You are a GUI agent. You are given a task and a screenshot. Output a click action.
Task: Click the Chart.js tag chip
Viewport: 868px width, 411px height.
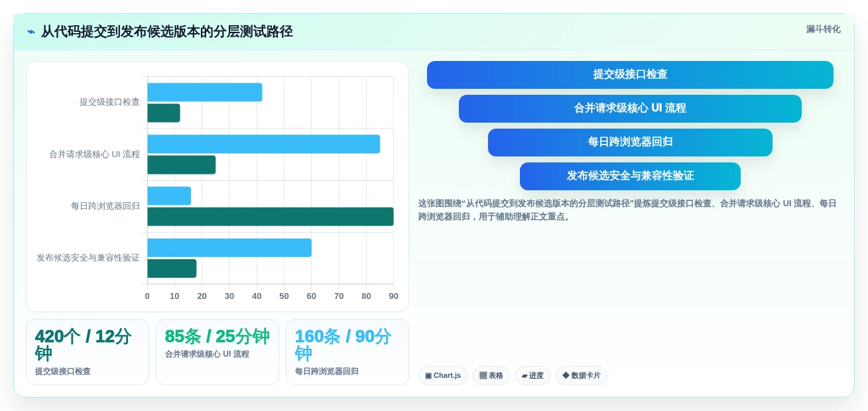click(443, 375)
